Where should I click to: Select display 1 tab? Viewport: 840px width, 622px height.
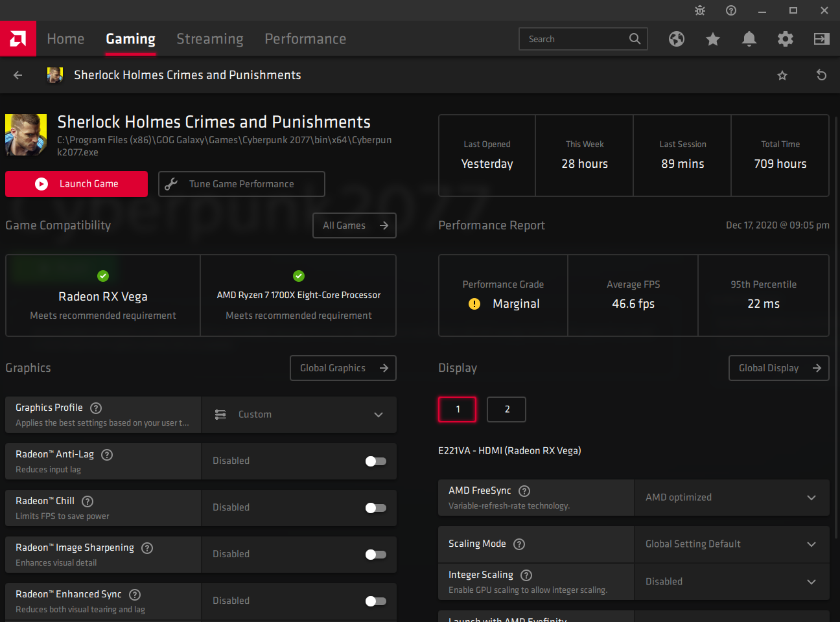point(458,409)
